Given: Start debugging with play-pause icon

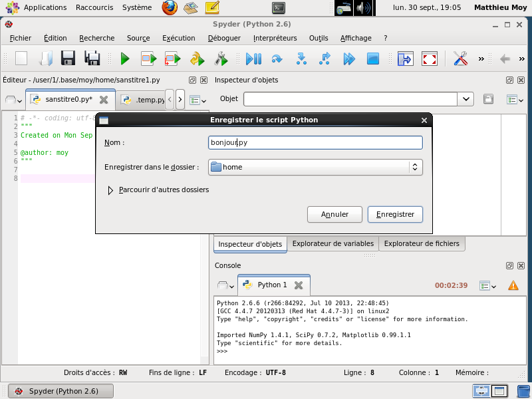Looking at the screenshot, I should [253, 59].
